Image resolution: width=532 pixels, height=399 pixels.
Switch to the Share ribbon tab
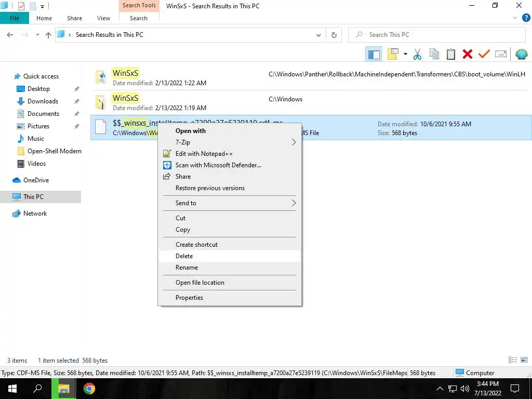74,18
